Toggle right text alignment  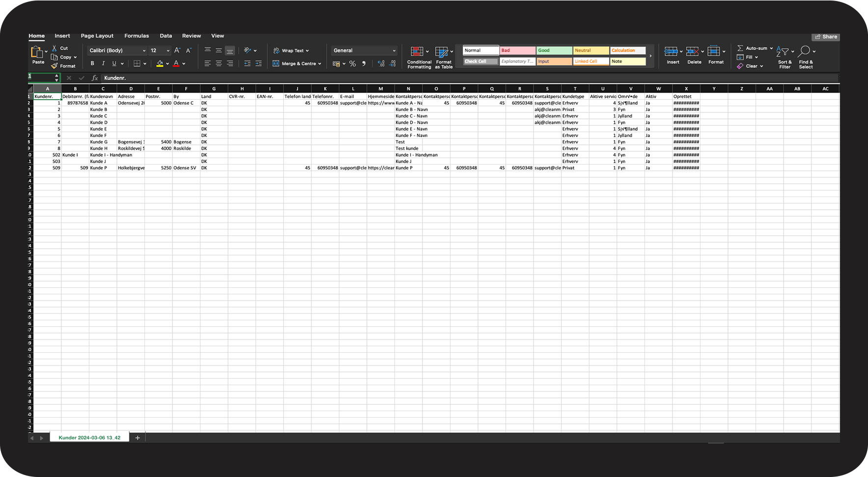pyautogui.click(x=230, y=63)
